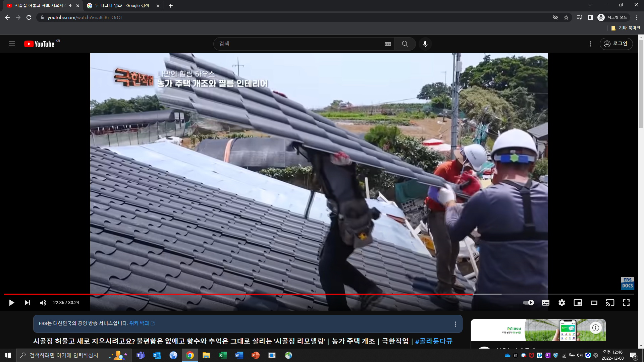
Task: Open File Explorer from taskbar
Action: [x=206, y=355]
